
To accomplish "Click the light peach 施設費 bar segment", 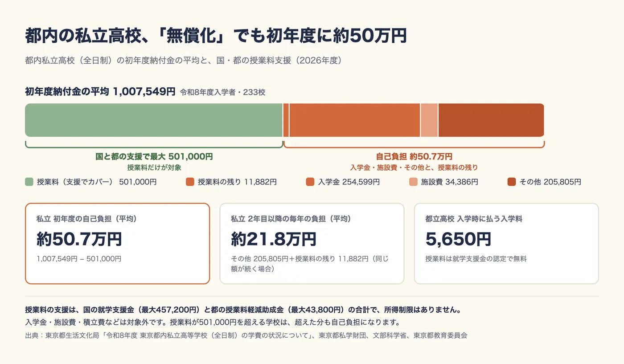I will pos(429,120).
